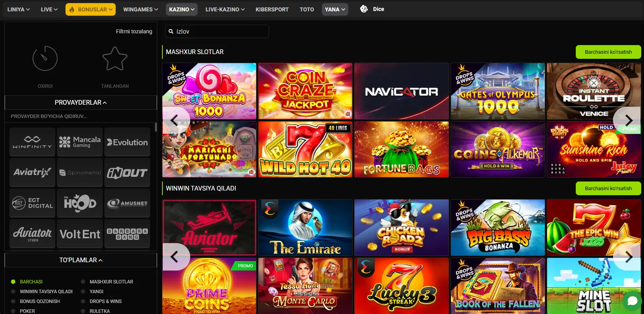
Task: Select the VoltEnt provider logo
Action: pyautogui.click(x=80, y=234)
